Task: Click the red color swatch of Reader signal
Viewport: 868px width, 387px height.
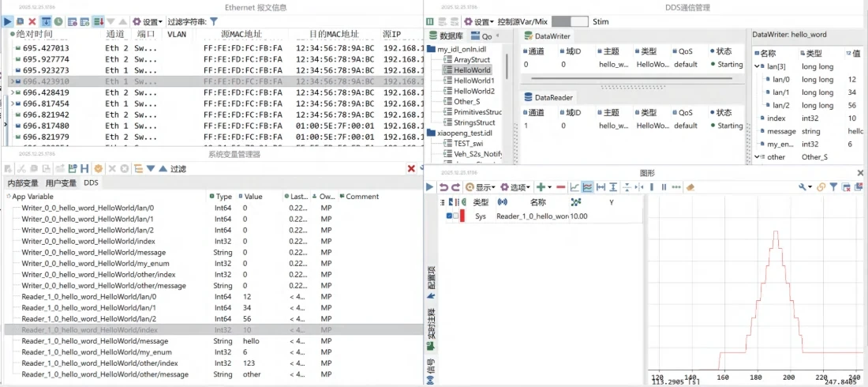Action: 462,216
